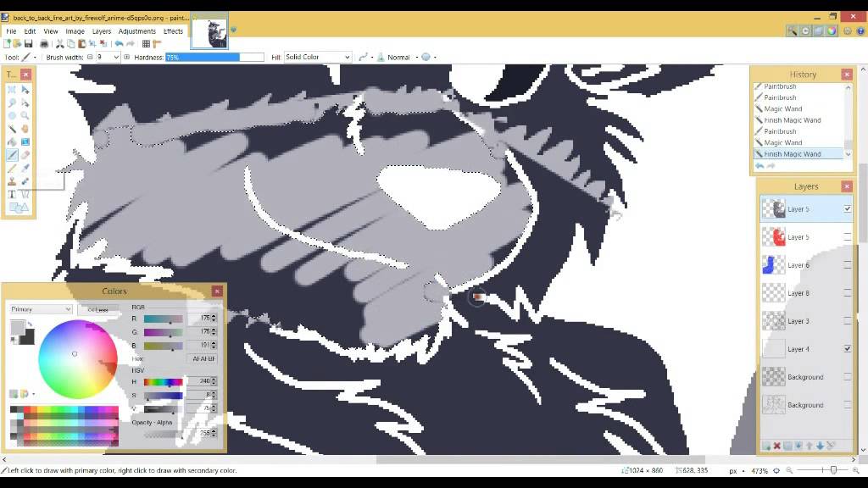Viewport: 868px width, 488px height.
Task: Pick the Pan hand tool
Action: [x=25, y=129]
